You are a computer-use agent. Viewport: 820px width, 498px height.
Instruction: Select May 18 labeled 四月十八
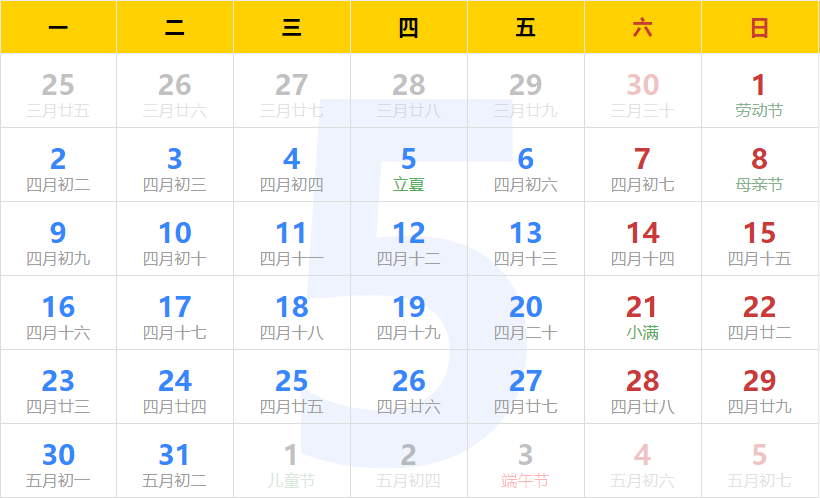[292, 313]
